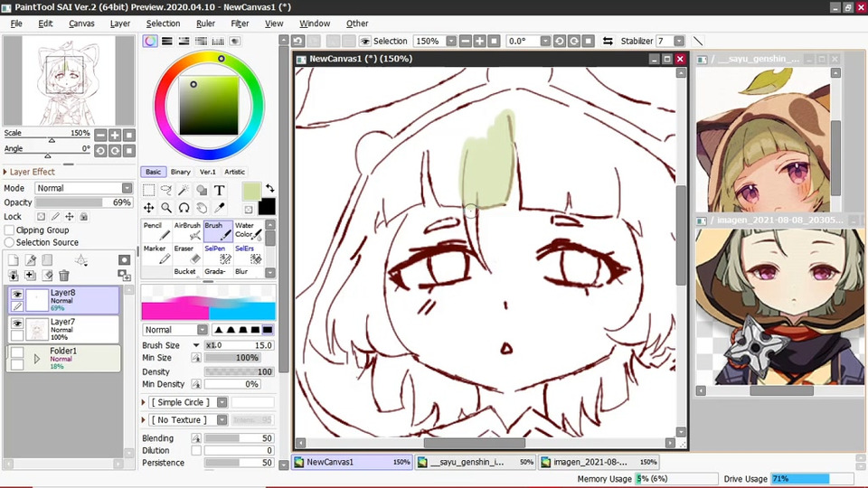
Task: Expand the Layer Effect section
Action: pos(5,172)
